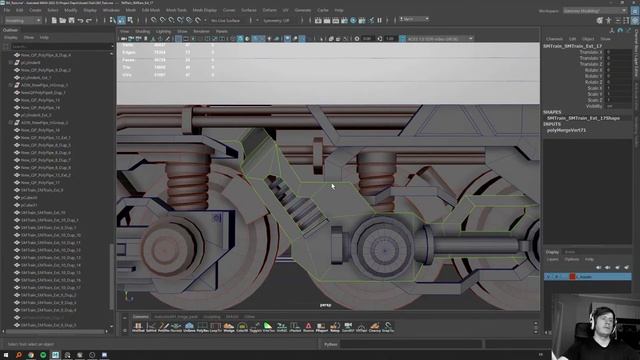This screenshot has width=640, height=360.
Task: Open viewport Shading panel menu
Action: pos(142,31)
